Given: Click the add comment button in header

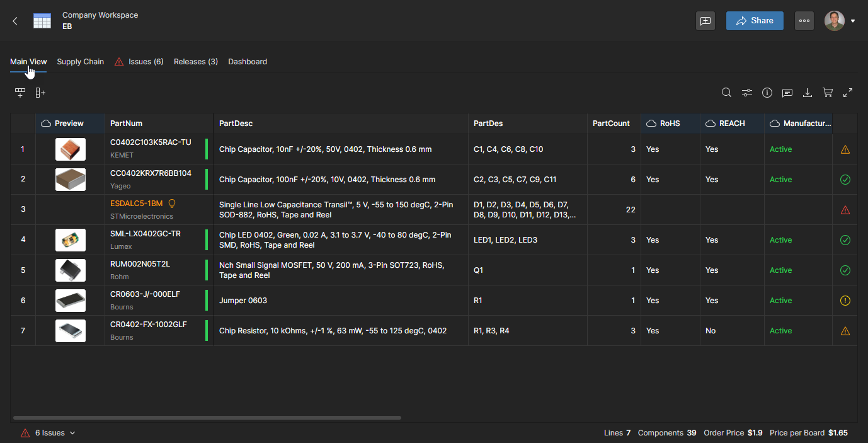Looking at the screenshot, I should point(705,21).
